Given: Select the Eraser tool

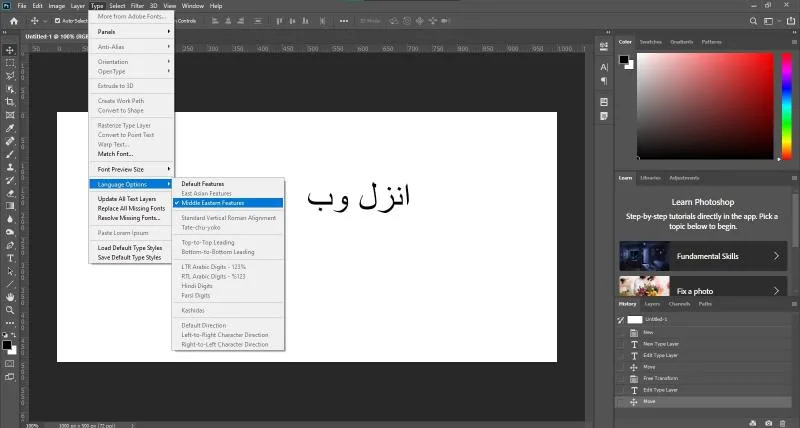Looking at the screenshot, I should [10, 193].
